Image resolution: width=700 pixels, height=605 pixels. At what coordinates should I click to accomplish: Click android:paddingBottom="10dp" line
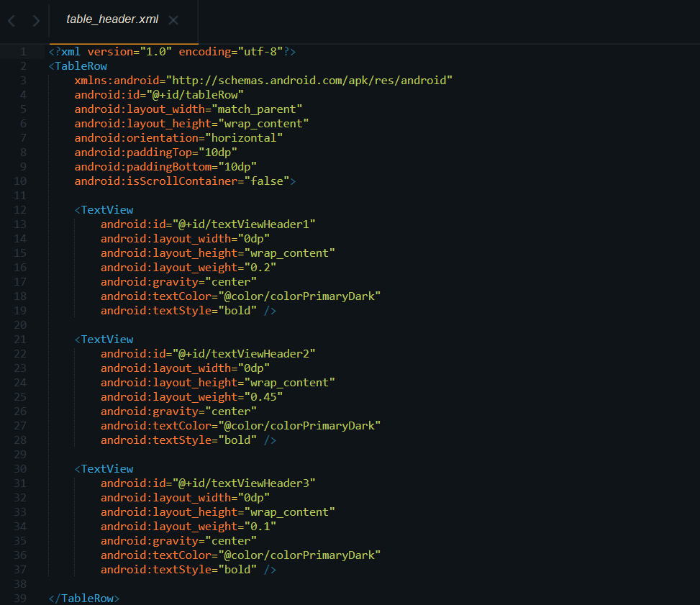pos(165,167)
